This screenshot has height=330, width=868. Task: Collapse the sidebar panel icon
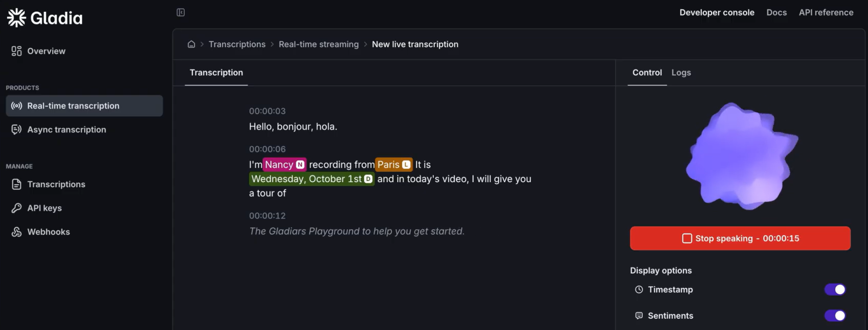[181, 12]
